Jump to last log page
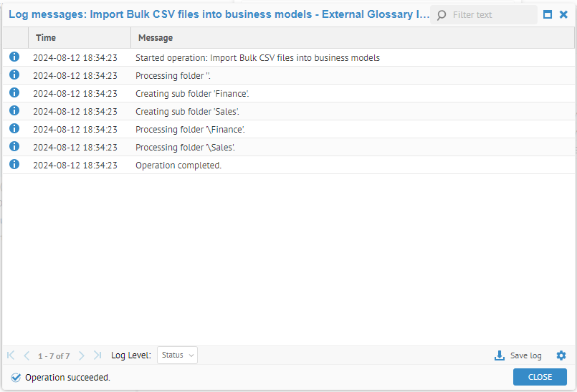This screenshot has width=577, height=392. coord(97,355)
